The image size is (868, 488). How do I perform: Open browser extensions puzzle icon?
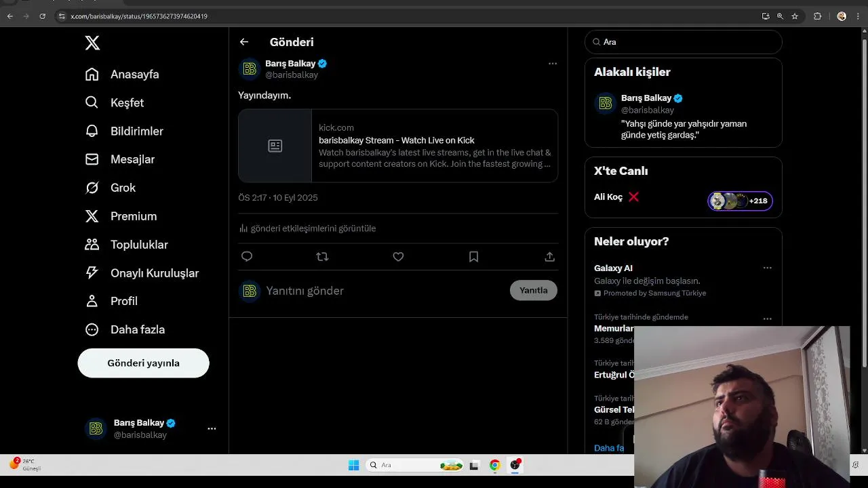pos(817,16)
